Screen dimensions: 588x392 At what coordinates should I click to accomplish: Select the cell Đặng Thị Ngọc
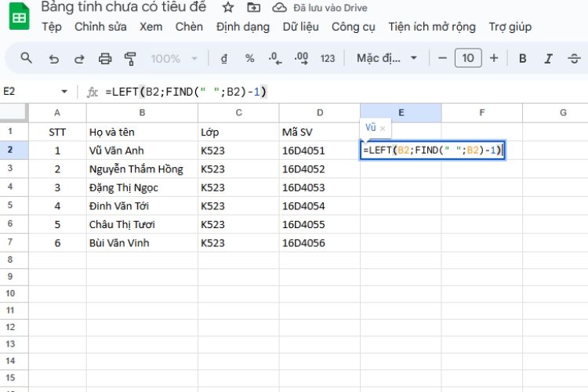tap(142, 187)
